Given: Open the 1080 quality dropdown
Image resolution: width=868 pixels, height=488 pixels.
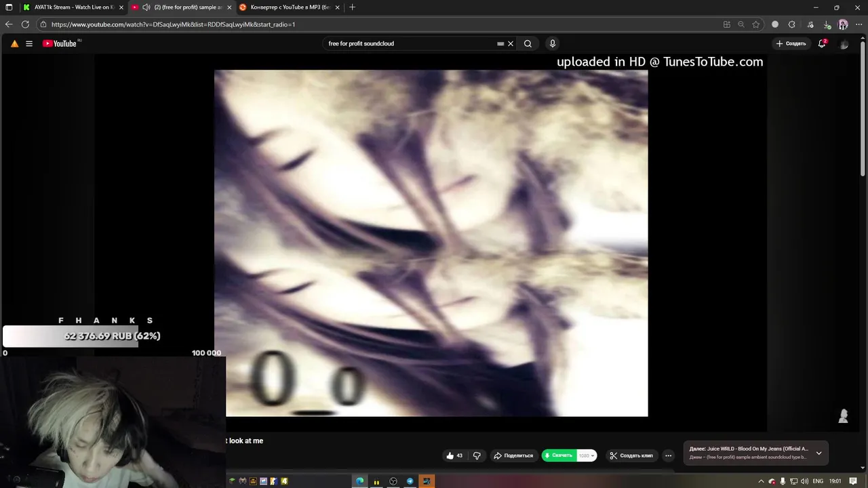Looking at the screenshot, I should [587, 455].
